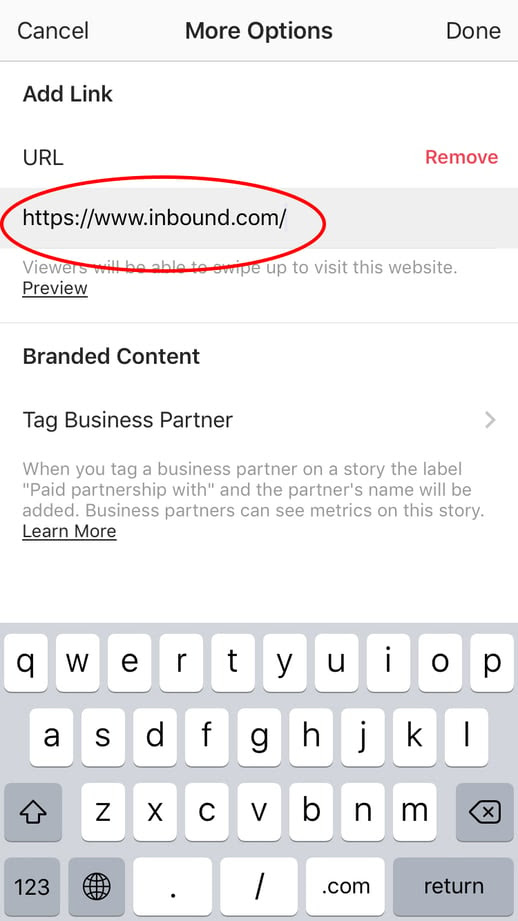Image resolution: width=518 pixels, height=921 pixels.
Task: Tap the return key
Action: tap(453, 886)
